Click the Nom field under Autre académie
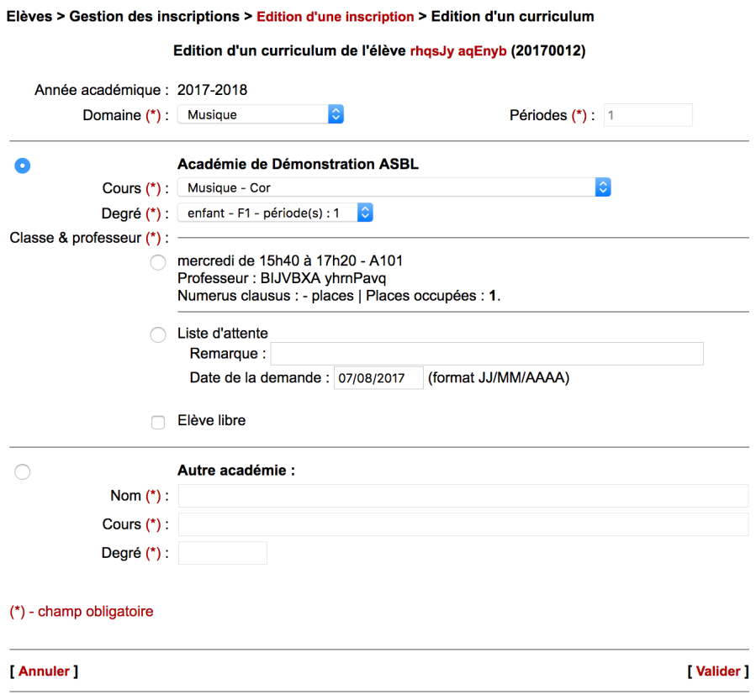Image resolution: width=756 pixels, height=700 pixels. pos(463,496)
